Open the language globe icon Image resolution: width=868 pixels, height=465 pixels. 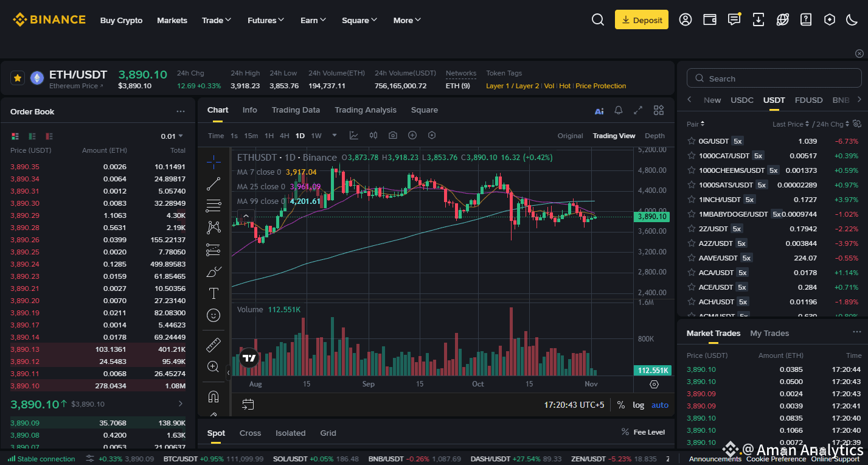783,19
